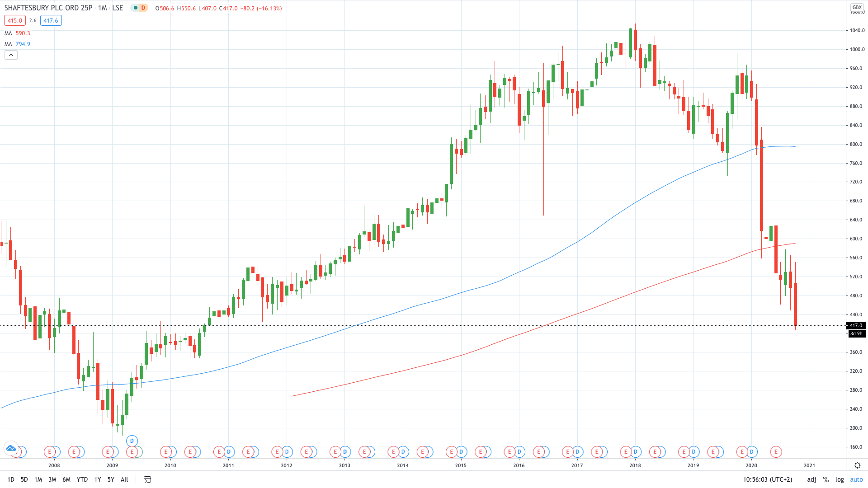This screenshot has height=488, width=868.
Task: Click the dividend D marker at 2011
Action: click(229, 451)
